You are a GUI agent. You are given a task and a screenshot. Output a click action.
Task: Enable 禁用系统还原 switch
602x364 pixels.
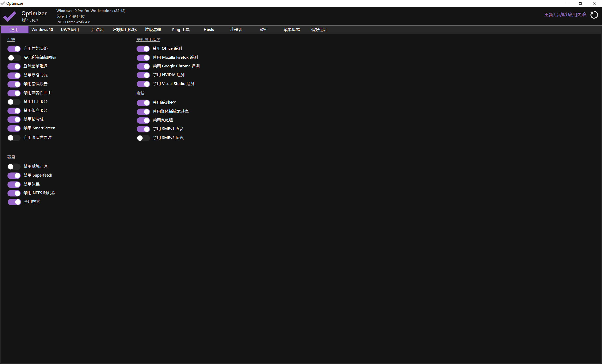coord(14,167)
